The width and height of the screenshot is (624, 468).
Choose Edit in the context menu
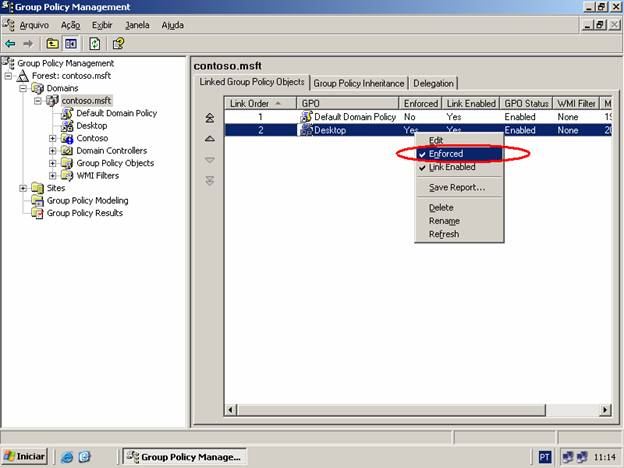coord(458,140)
